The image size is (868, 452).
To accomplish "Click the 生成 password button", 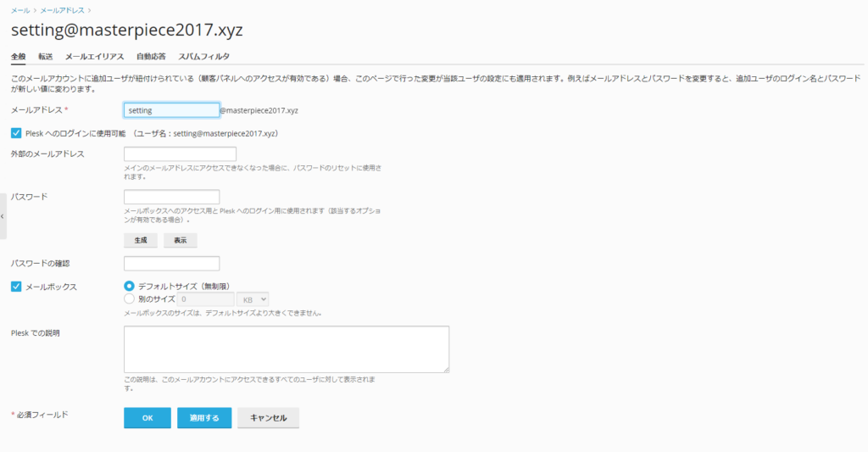I will point(141,240).
